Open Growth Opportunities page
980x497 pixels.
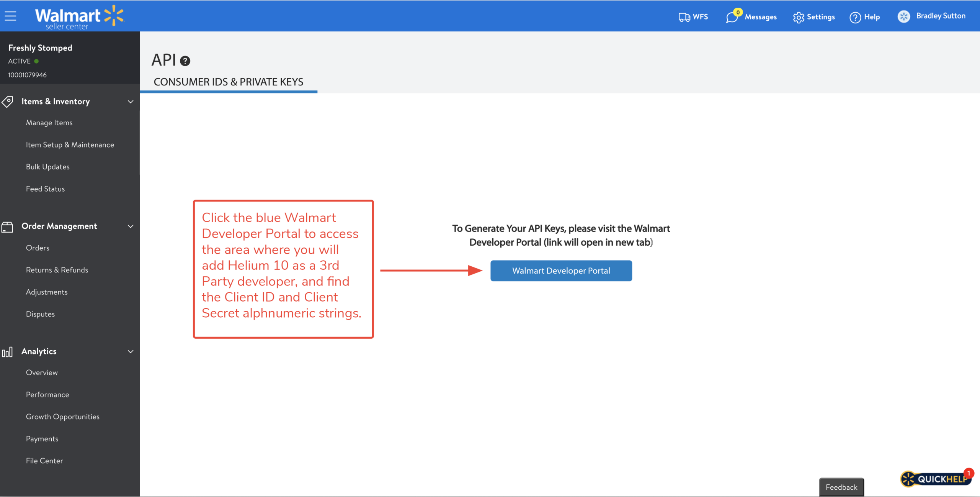coord(63,417)
